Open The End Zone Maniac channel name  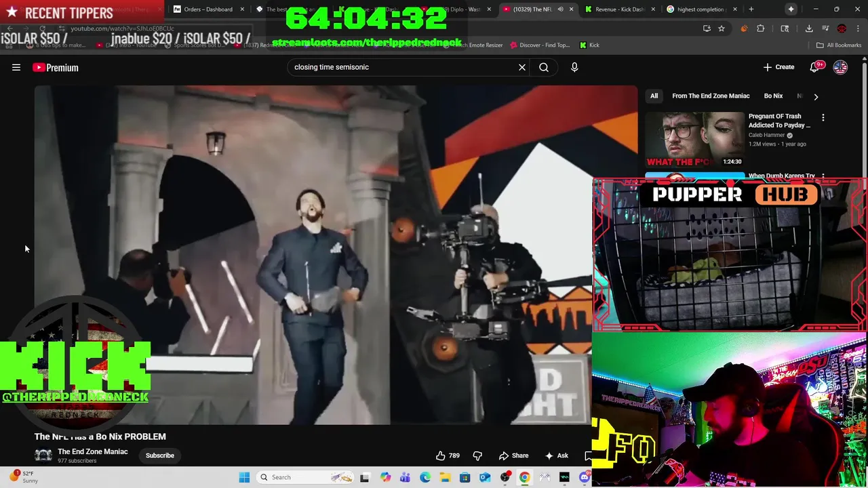pos(92,451)
